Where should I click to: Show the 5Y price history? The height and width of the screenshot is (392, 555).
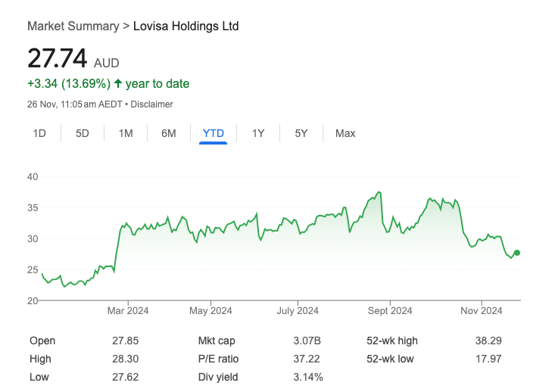pyautogui.click(x=301, y=133)
